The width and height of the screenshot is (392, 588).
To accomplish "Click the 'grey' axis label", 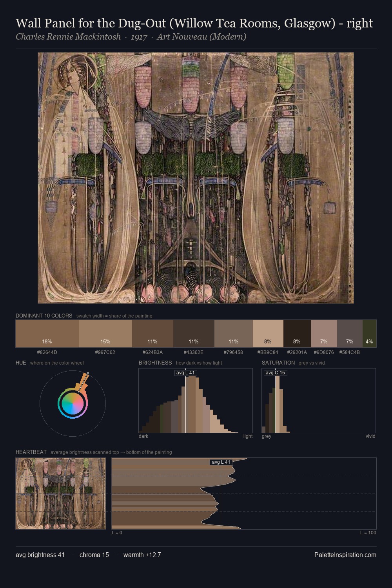I will click(267, 436).
